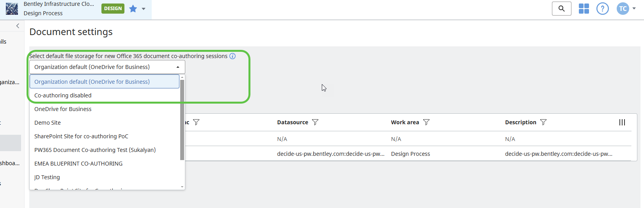The width and height of the screenshot is (644, 208).
Task: Click the Design Process subtitle in header
Action: (x=43, y=13)
